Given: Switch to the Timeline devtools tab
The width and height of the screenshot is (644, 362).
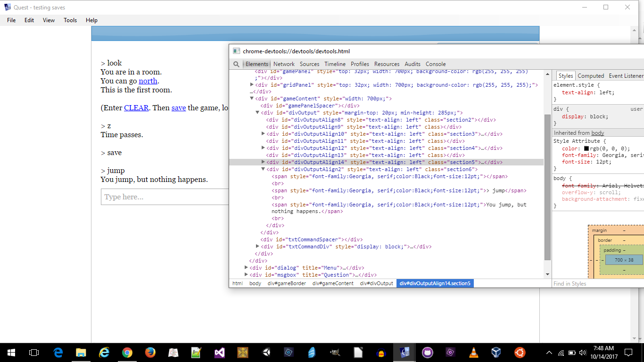Looking at the screenshot, I should (x=335, y=64).
